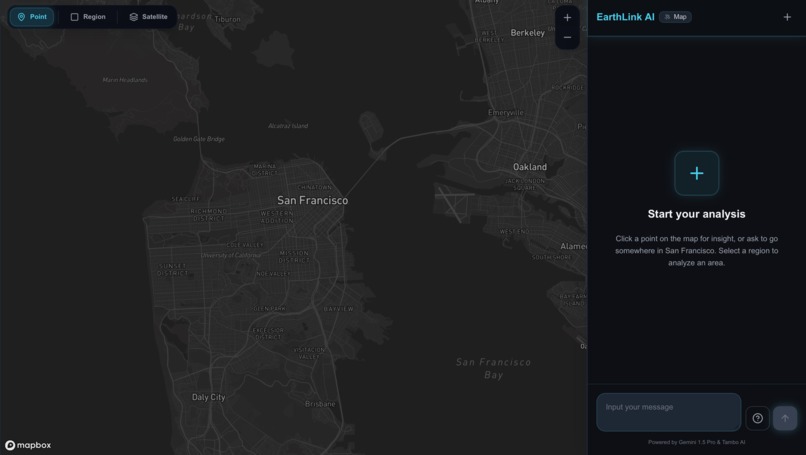This screenshot has height=455, width=806.
Task: Click the Sea Cliff label
Action: coord(186,199)
